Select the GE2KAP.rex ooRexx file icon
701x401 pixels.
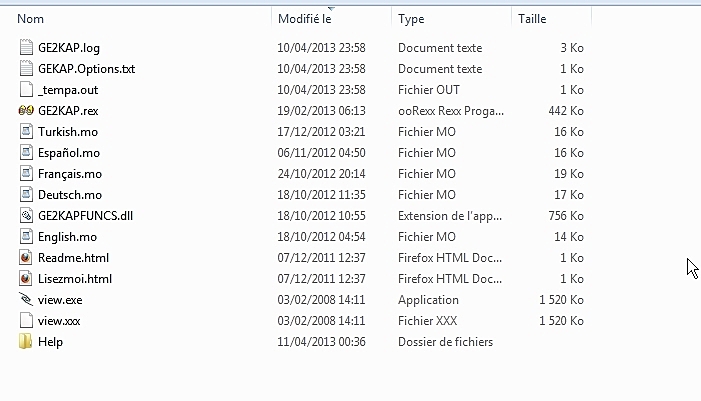click(x=26, y=110)
